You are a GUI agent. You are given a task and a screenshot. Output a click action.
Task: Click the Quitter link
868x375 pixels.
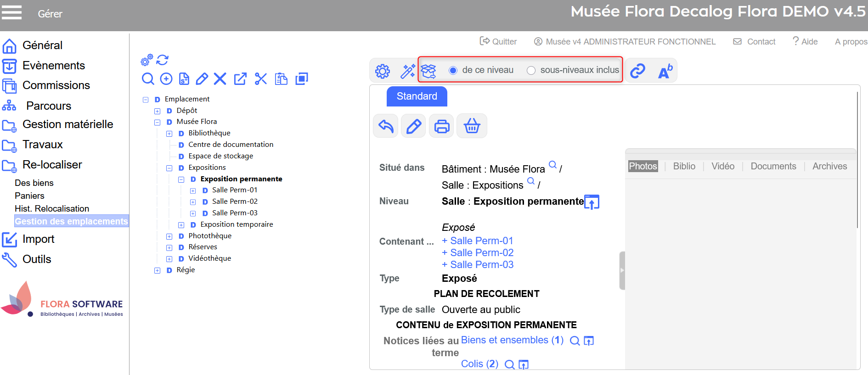[498, 41]
